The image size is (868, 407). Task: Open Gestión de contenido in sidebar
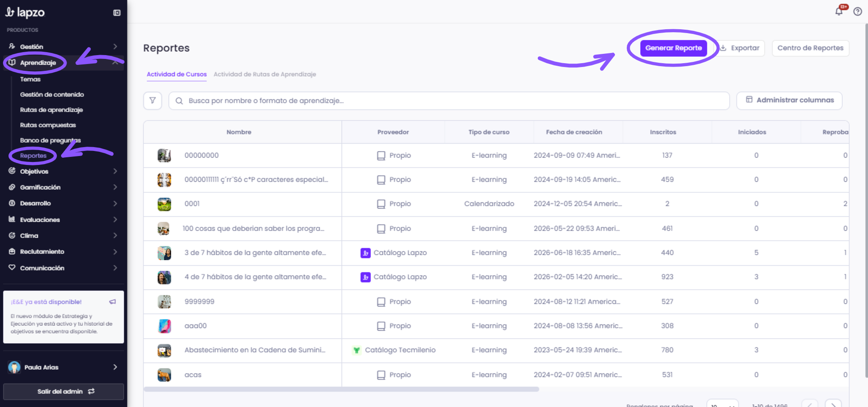tap(52, 95)
